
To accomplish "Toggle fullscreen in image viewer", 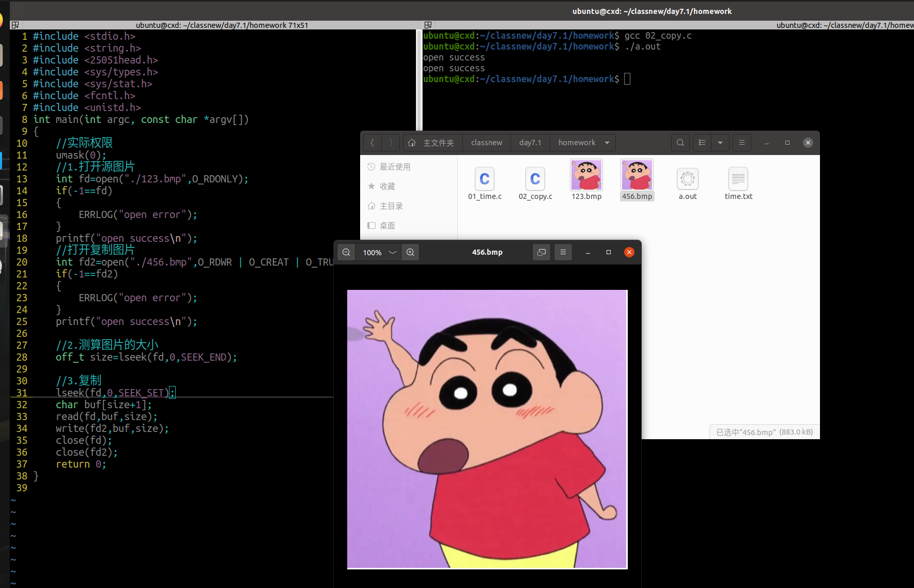I will coord(541,252).
